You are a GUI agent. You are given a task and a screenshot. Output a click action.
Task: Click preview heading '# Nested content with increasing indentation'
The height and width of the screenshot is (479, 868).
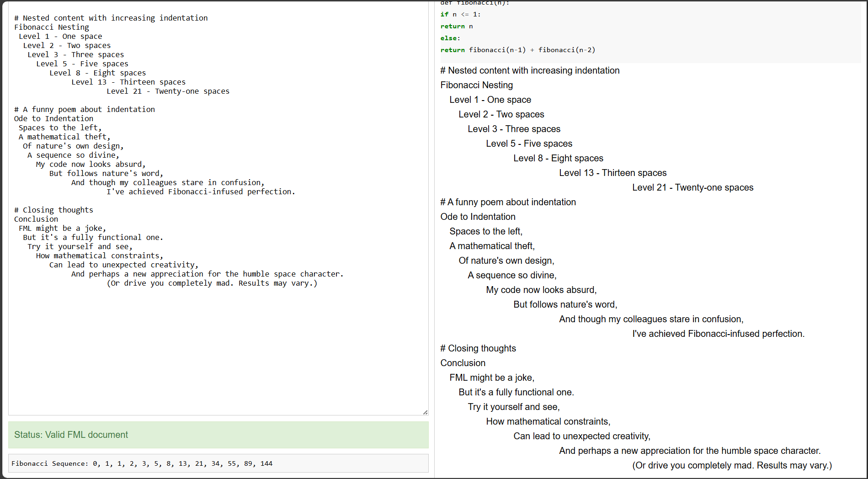530,70
